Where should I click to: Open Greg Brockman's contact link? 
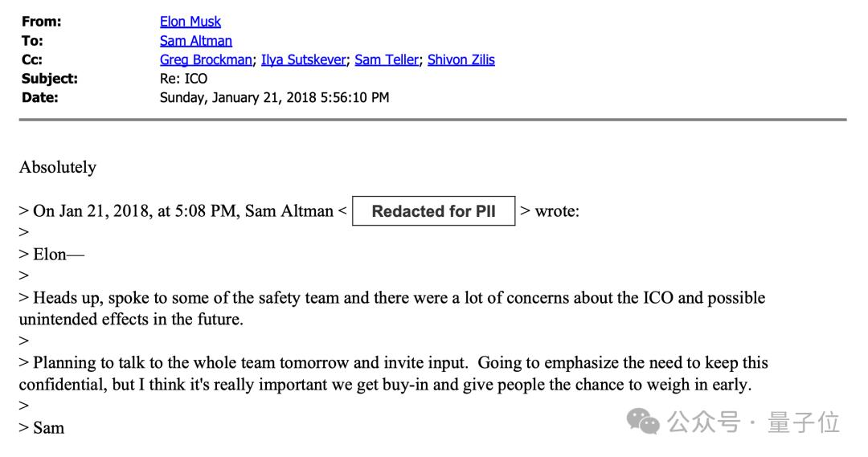click(x=206, y=59)
